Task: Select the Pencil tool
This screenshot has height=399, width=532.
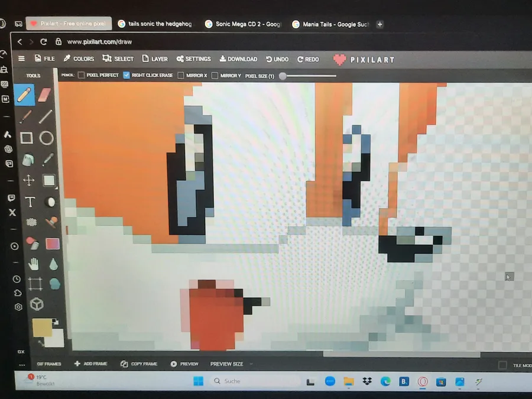Action: (x=24, y=95)
